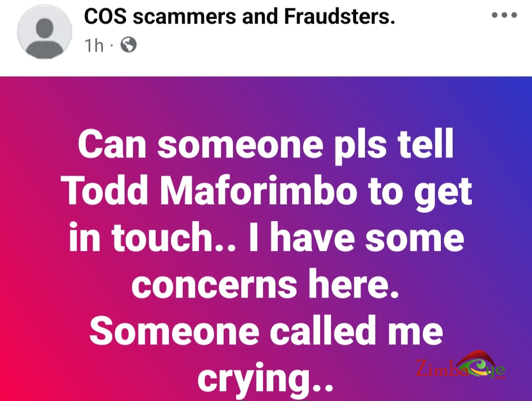Click the 1h post timestamp
This screenshot has width=532, height=401.
point(94,45)
